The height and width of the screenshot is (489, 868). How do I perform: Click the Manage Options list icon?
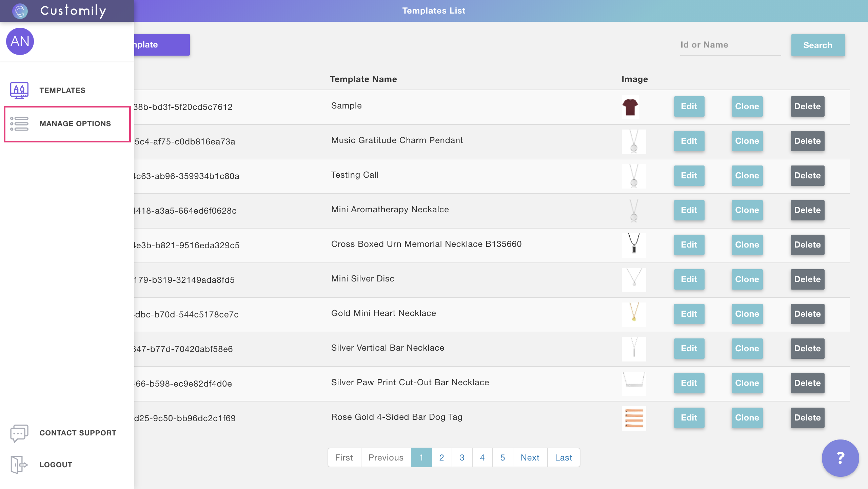19,124
